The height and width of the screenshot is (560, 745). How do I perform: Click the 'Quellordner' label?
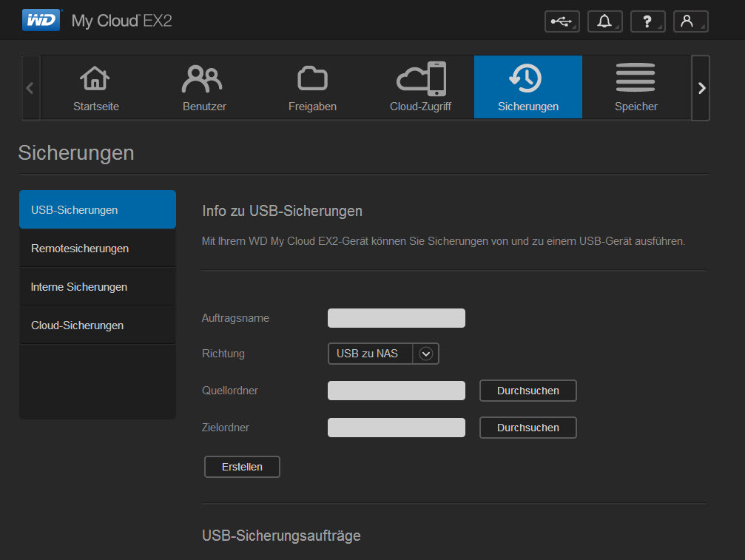click(x=230, y=391)
